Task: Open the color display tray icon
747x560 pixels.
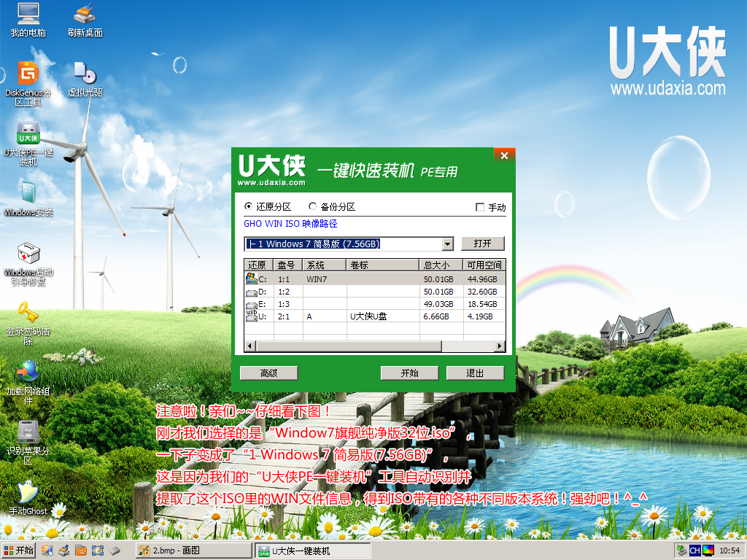Action: point(708,551)
